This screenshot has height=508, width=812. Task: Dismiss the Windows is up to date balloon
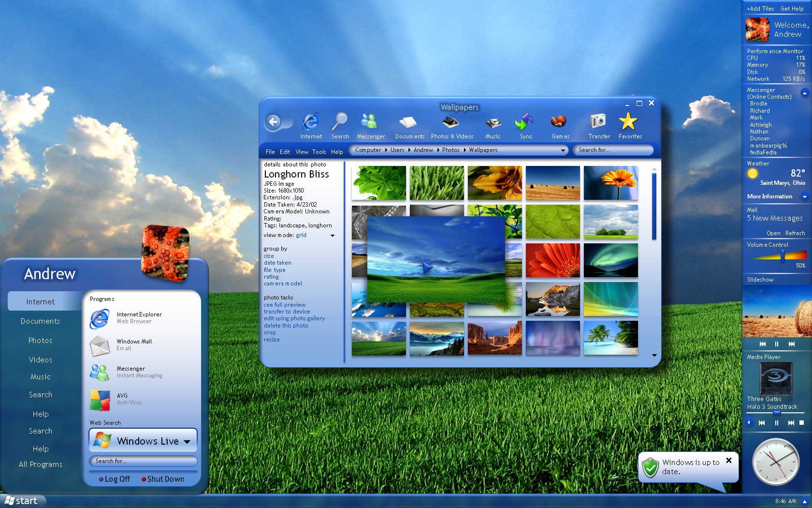pos(729,461)
